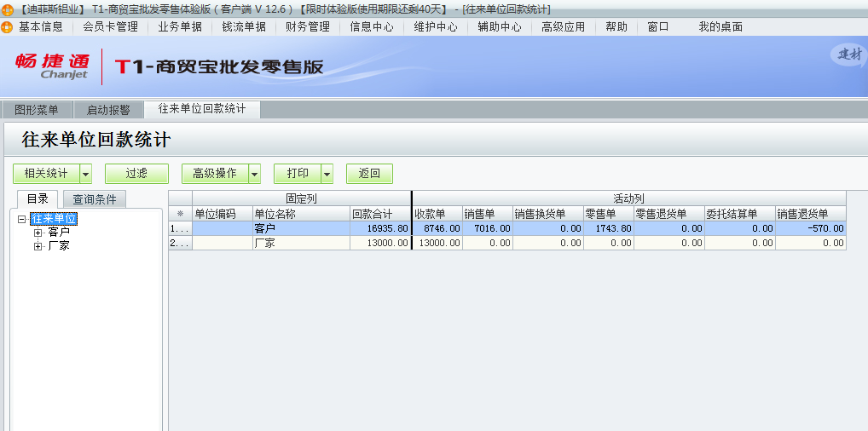Screen dimensions: 868x431
Task: Click the 相关统计 button
Action: (x=47, y=174)
